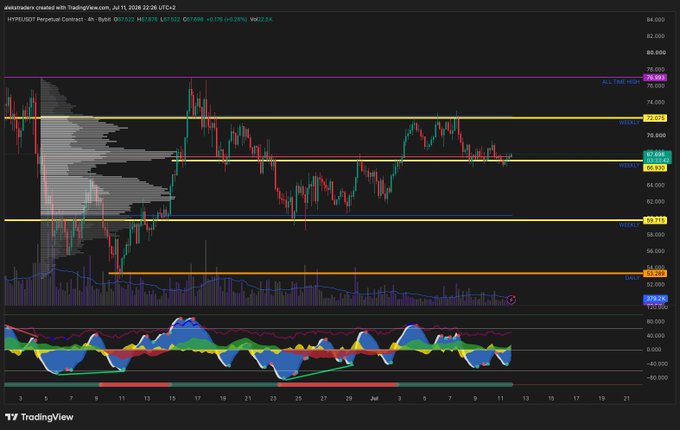Click the ALL TIME HIGH line label

tap(620, 82)
